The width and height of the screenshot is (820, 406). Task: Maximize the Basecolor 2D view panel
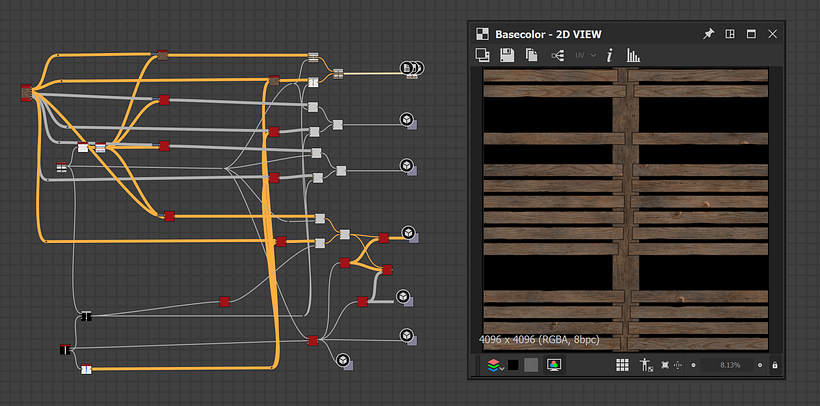(751, 33)
